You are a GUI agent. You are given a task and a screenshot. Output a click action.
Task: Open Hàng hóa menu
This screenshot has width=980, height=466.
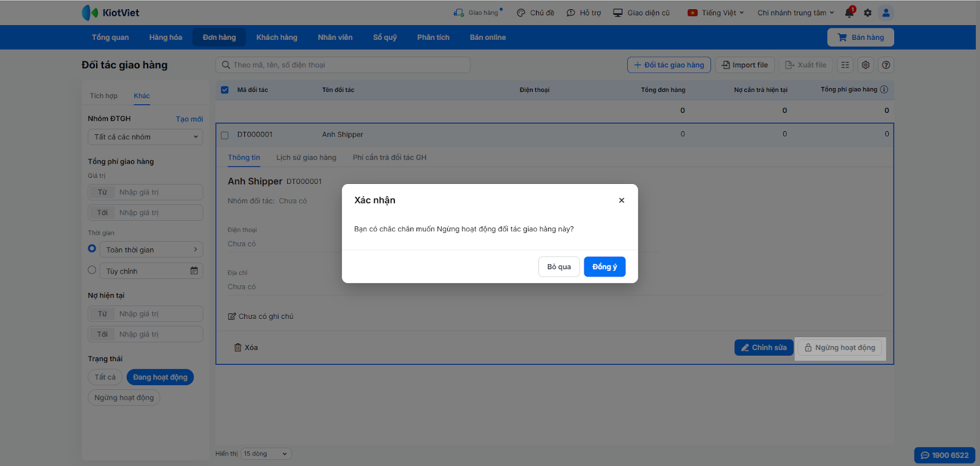[166, 37]
